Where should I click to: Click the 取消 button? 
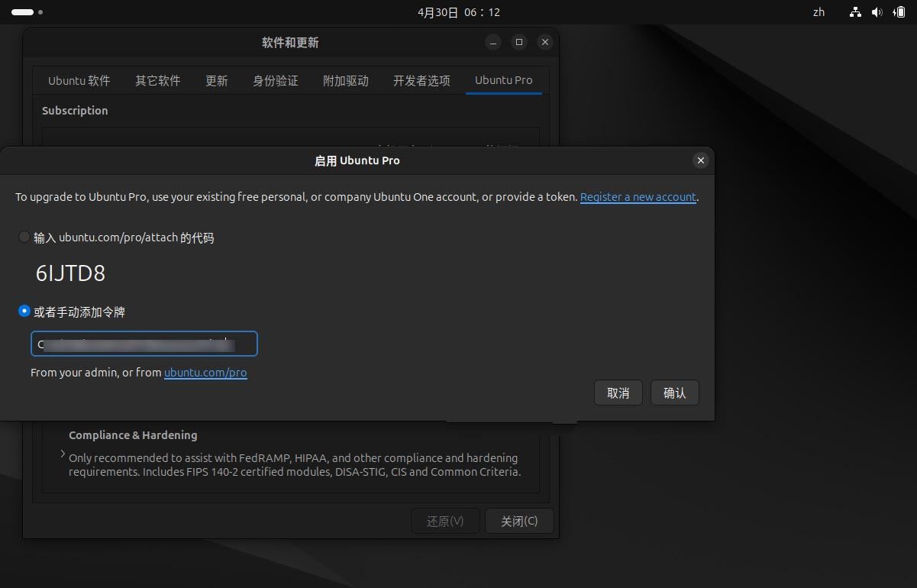618,393
